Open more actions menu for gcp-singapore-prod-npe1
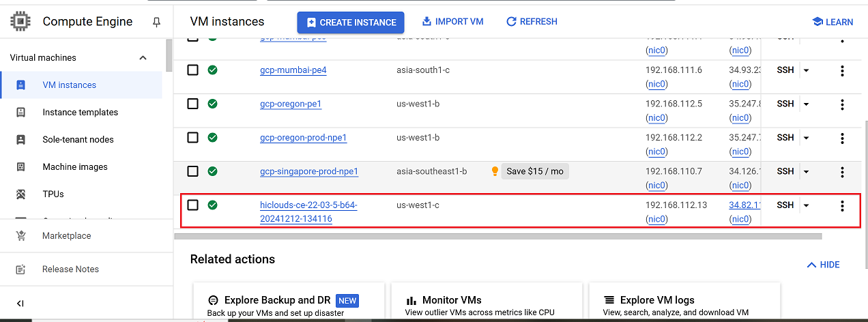The height and width of the screenshot is (322, 868). point(842,172)
